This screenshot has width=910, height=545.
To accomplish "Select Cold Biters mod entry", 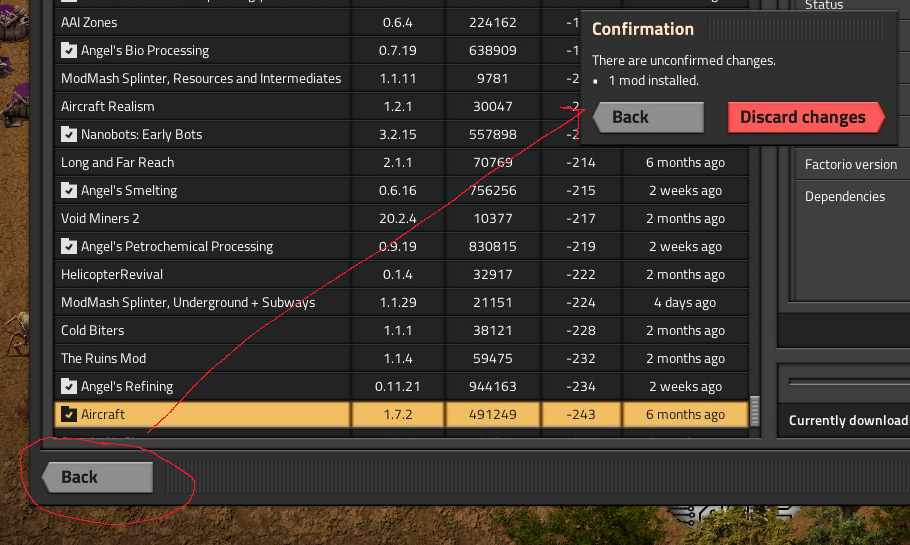I will (x=200, y=330).
